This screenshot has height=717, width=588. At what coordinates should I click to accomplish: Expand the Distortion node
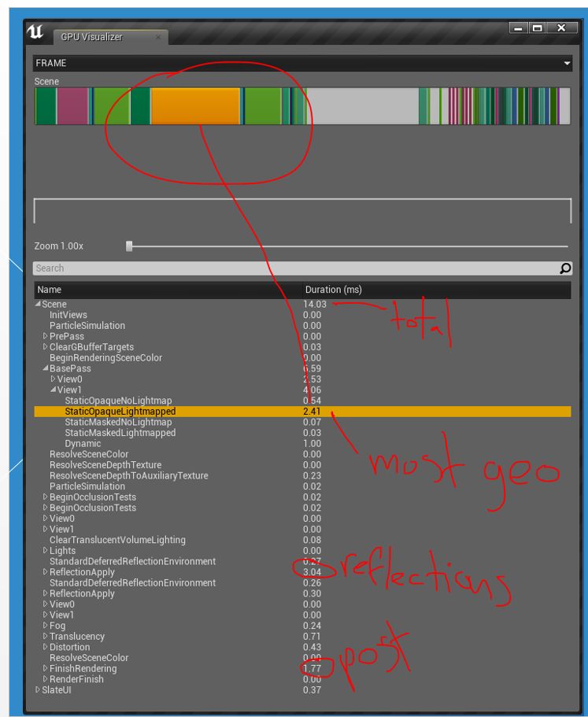pyautogui.click(x=46, y=647)
